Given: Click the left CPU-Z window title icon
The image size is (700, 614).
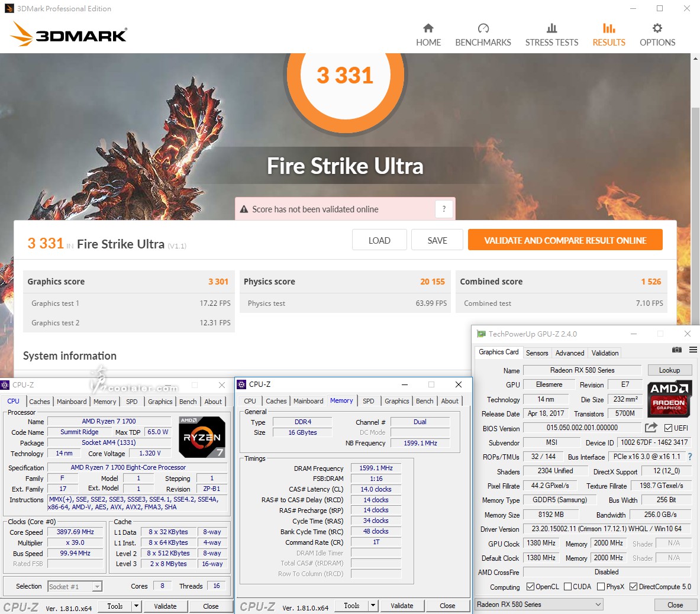Looking at the screenshot, I should click(5, 384).
